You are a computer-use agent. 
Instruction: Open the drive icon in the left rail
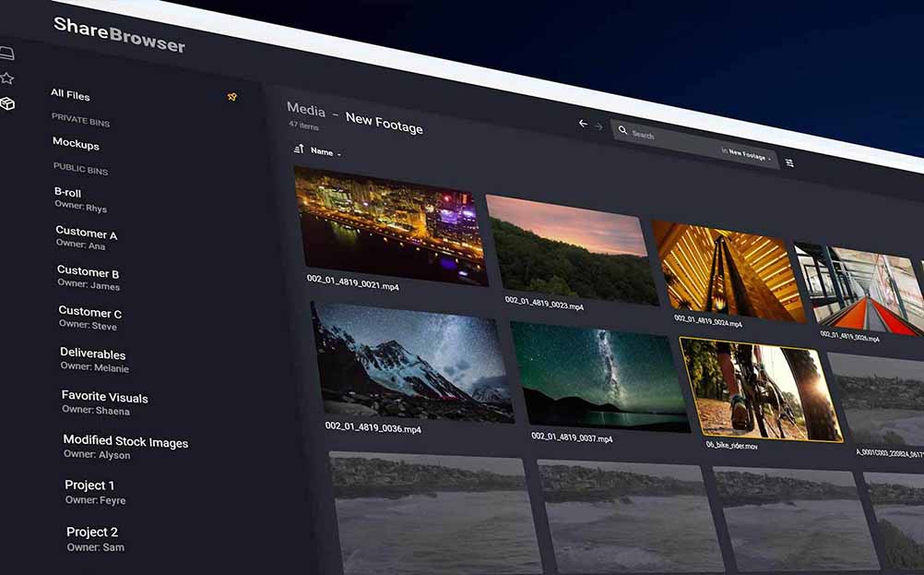point(7,54)
